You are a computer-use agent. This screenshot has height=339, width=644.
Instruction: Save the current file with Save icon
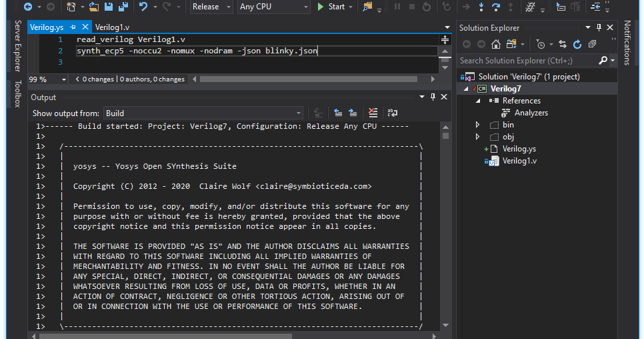click(x=109, y=7)
